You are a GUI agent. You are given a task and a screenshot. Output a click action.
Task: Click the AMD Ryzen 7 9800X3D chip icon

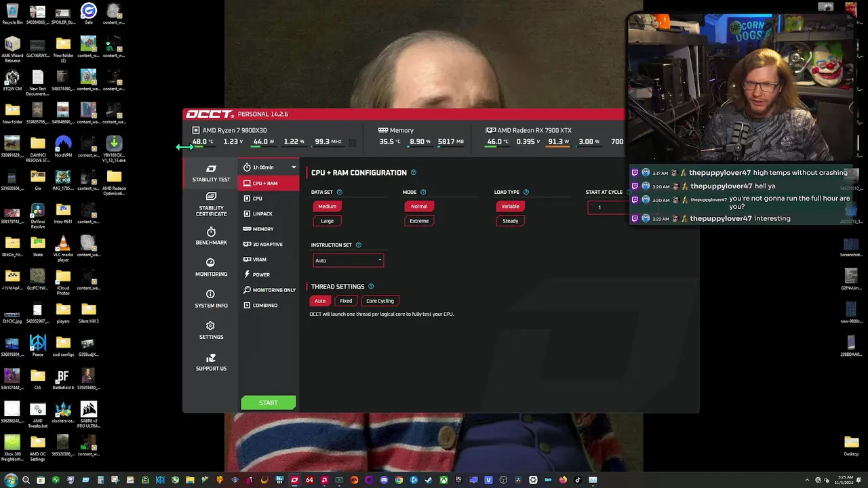pyautogui.click(x=196, y=130)
